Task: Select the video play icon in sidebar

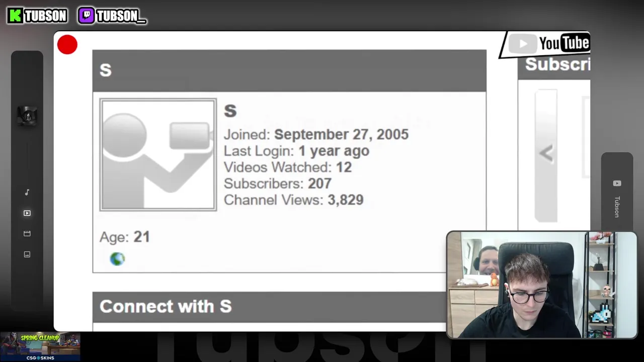Action: (27, 213)
